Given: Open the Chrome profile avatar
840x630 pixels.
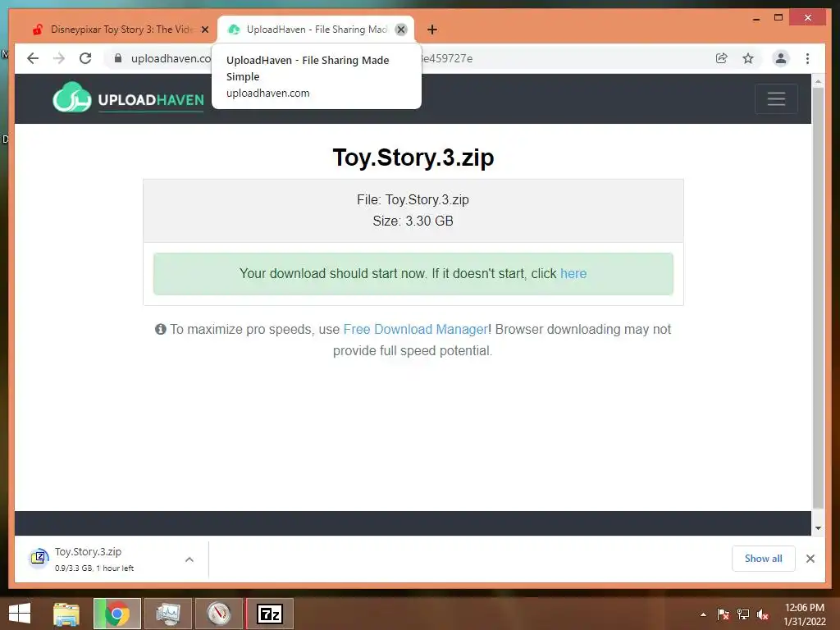Looking at the screenshot, I should click(x=781, y=58).
